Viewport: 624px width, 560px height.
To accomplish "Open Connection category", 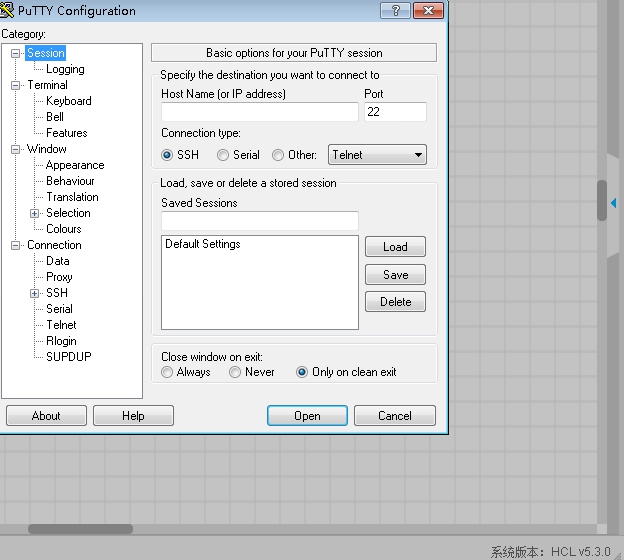I will 54,245.
